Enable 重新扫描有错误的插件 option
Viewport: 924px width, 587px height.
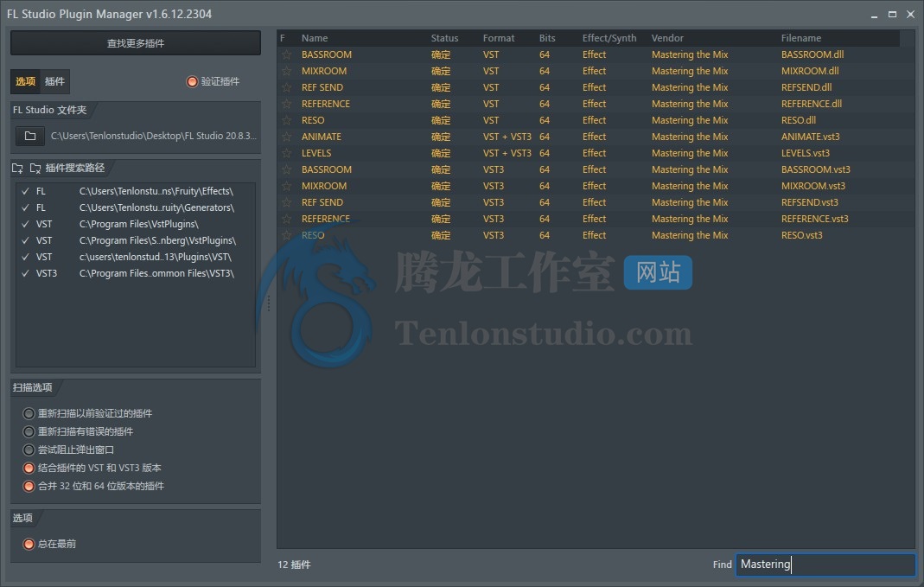tap(29, 431)
